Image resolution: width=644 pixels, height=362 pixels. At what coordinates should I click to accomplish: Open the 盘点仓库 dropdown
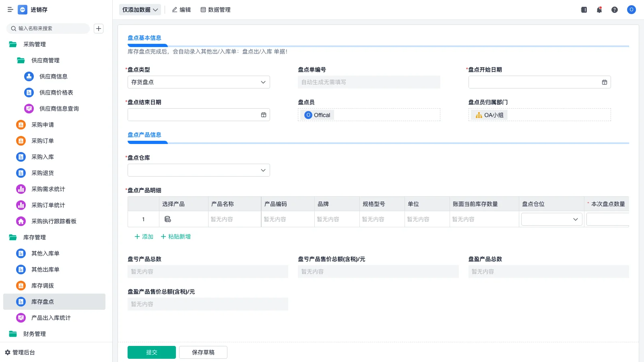coord(199,170)
